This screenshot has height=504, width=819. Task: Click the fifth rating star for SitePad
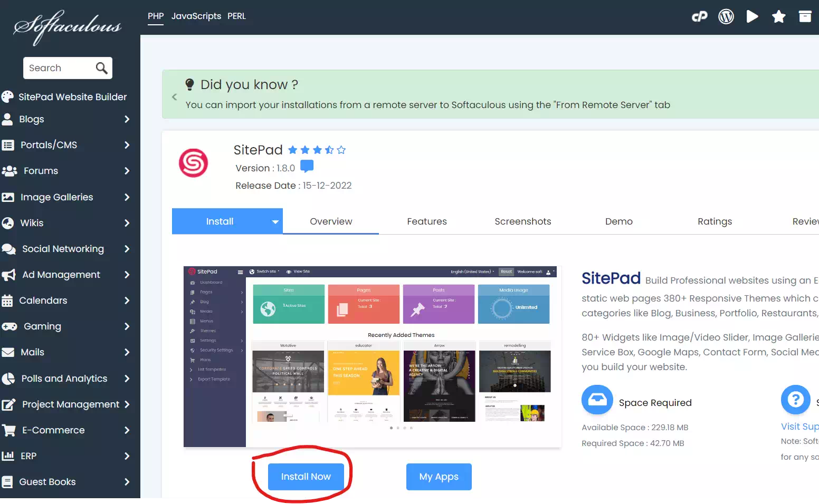341,150
